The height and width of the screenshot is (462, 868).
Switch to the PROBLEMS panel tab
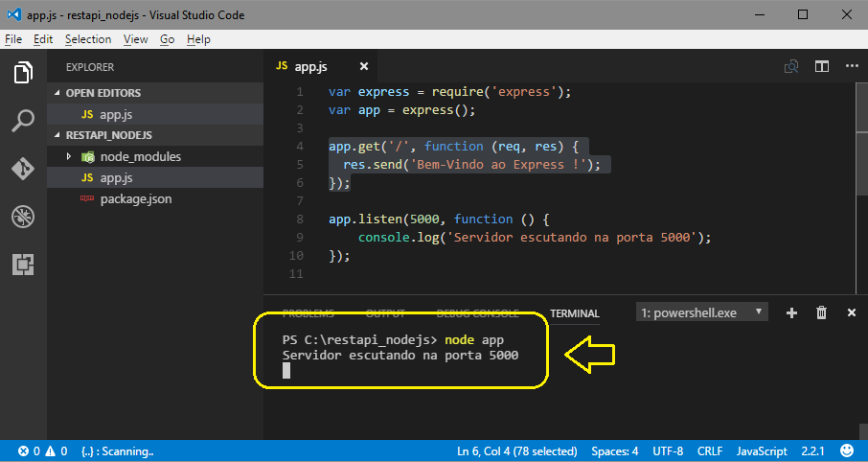pyautogui.click(x=308, y=313)
